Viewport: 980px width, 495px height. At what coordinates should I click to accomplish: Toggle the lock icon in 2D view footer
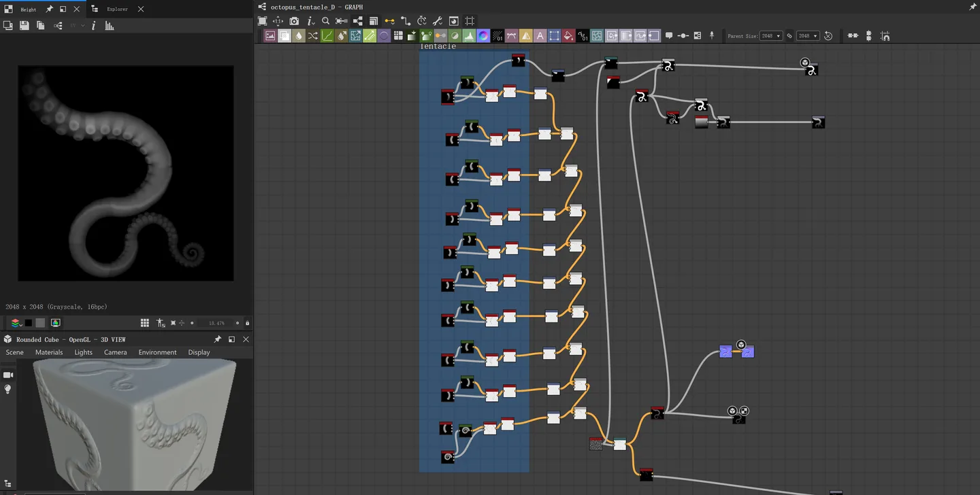[247, 323]
